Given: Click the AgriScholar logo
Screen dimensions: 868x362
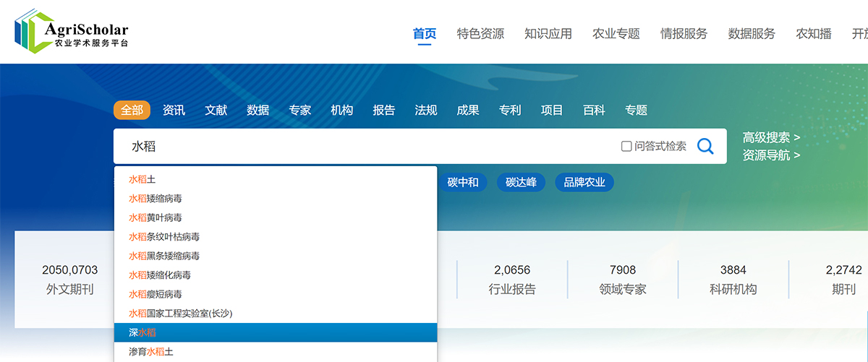Looking at the screenshot, I should tap(71, 33).
